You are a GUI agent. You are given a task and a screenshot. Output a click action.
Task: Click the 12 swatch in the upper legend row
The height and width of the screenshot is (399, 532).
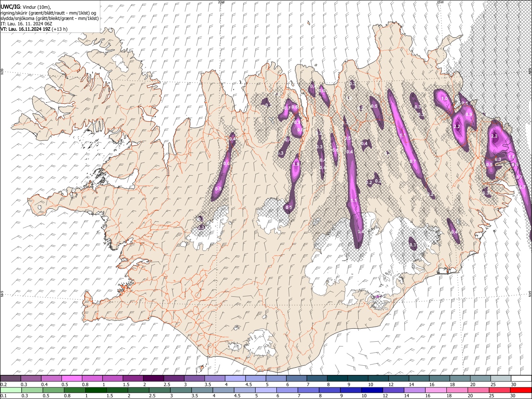[x=398, y=379]
